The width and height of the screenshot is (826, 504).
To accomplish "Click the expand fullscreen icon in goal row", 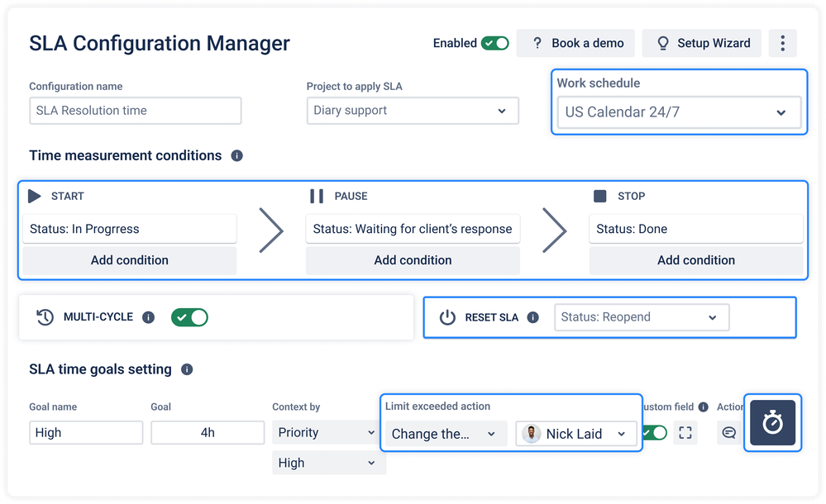I will pos(685,432).
